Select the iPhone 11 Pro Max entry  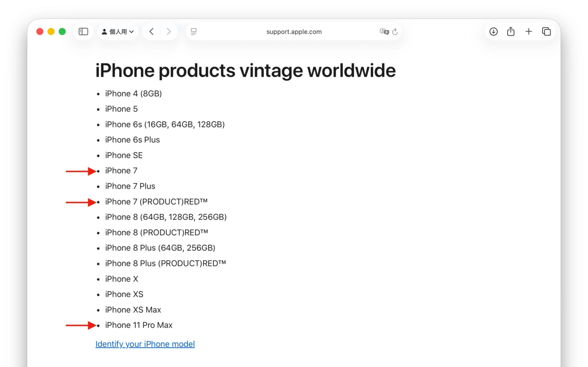(x=139, y=325)
